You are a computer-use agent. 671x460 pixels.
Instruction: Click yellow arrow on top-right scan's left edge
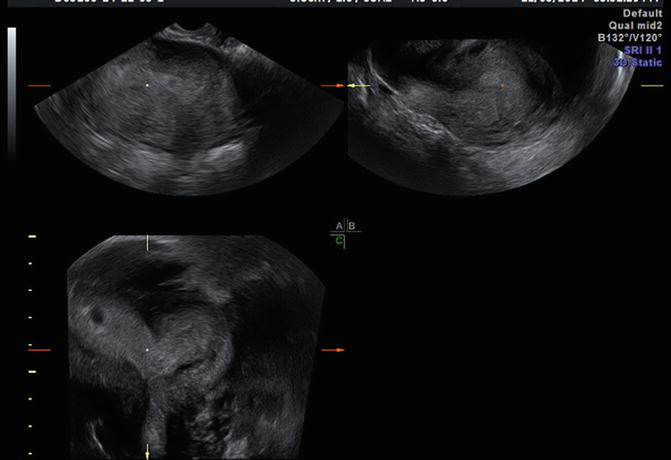pyautogui.click(x=359, y=87)
